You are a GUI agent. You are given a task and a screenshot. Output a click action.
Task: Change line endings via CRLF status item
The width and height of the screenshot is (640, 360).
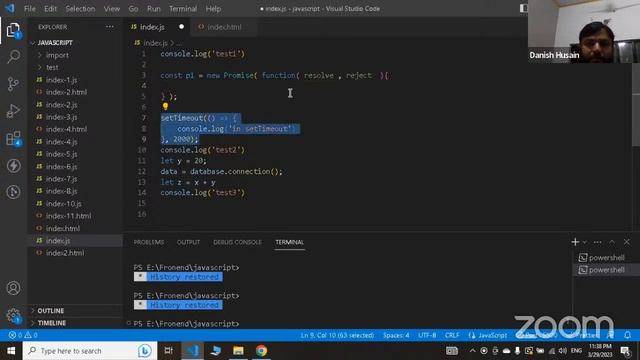tap(452, 335)
